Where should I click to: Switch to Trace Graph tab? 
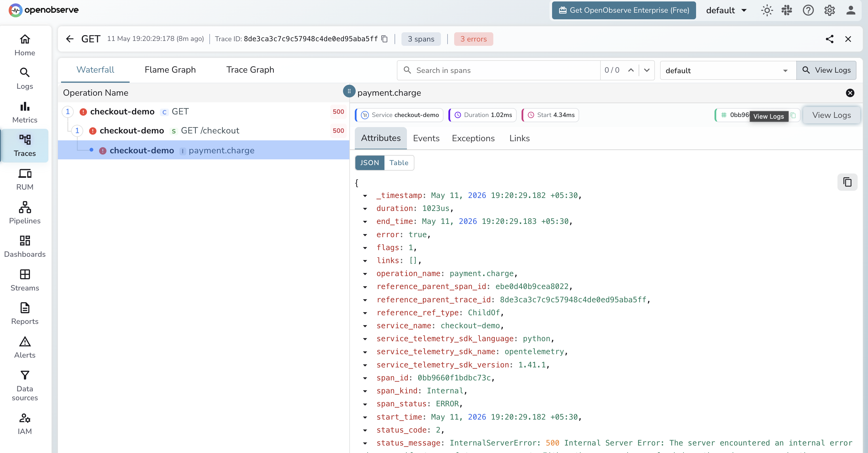(250, 70)
